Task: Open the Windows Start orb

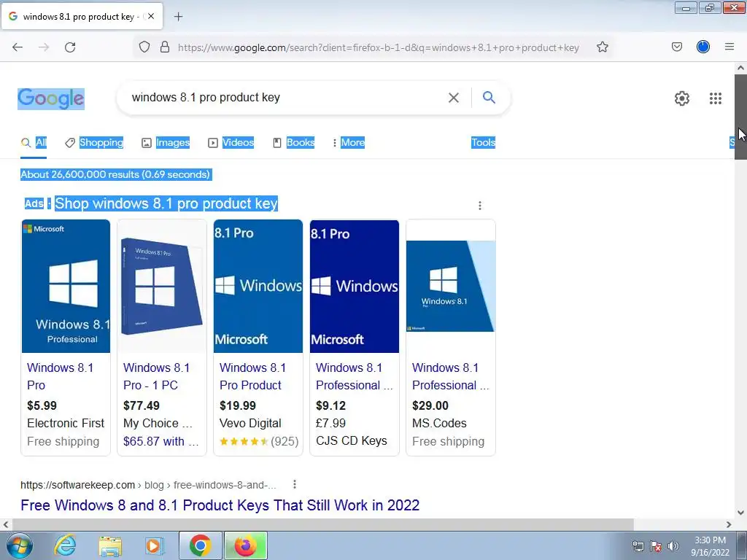Action: (x=19, y=545)
